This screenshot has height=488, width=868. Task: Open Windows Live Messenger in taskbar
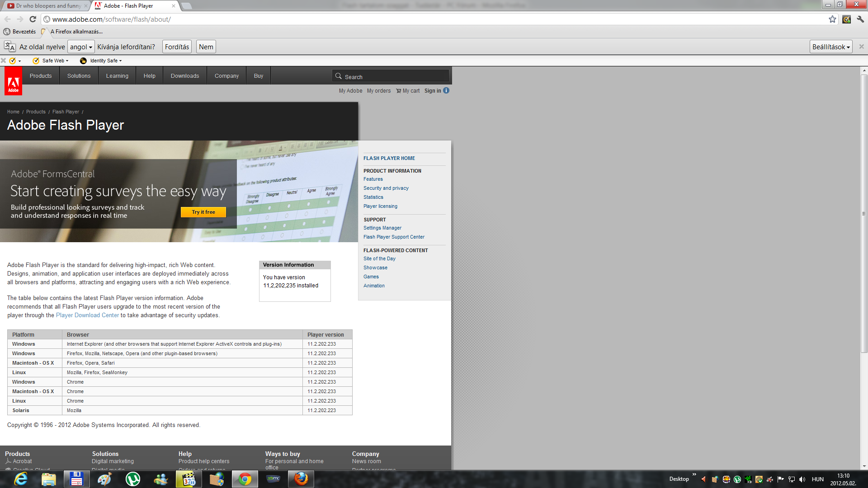161,479
